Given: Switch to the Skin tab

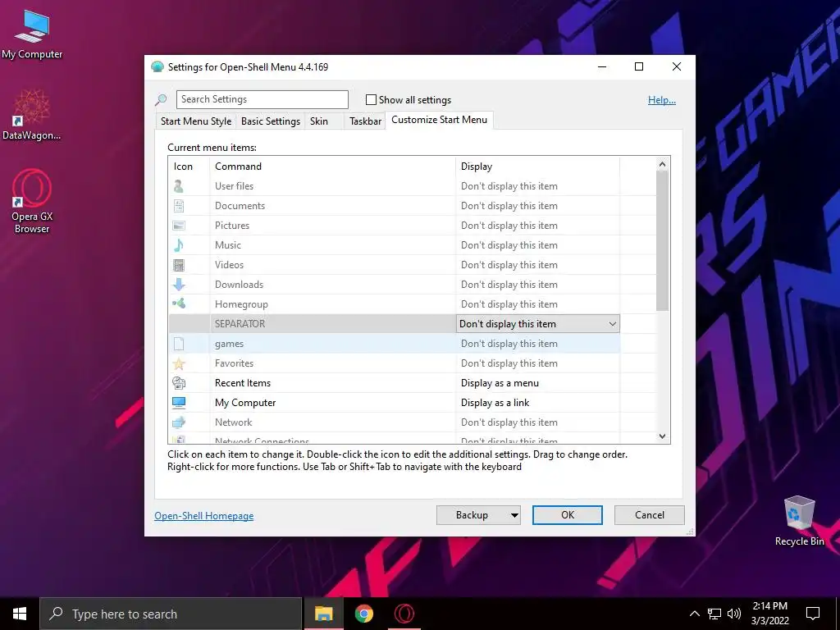Looking at the screenshot, I should (x=319, y=121).
